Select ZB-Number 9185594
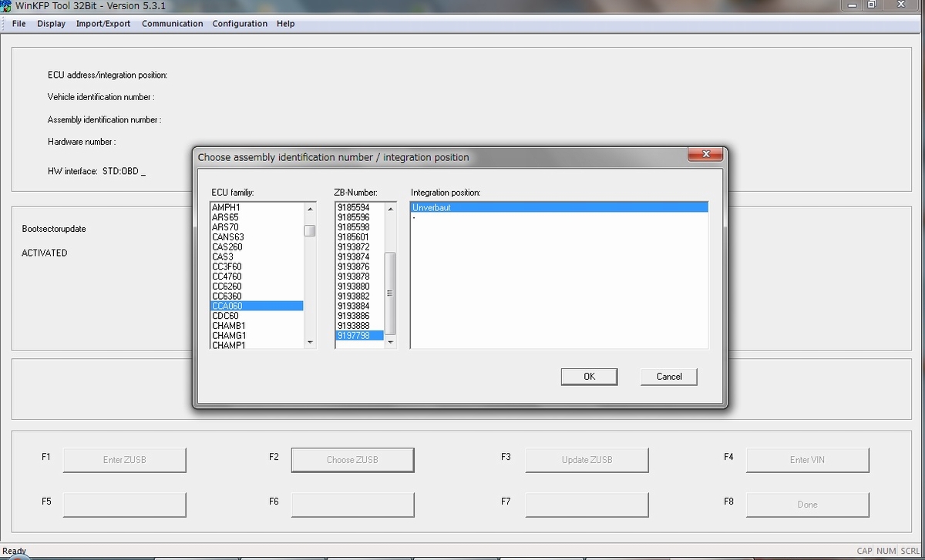Viewport: 925px width, 560px height. pyautogui.click(x=359, y=208)
